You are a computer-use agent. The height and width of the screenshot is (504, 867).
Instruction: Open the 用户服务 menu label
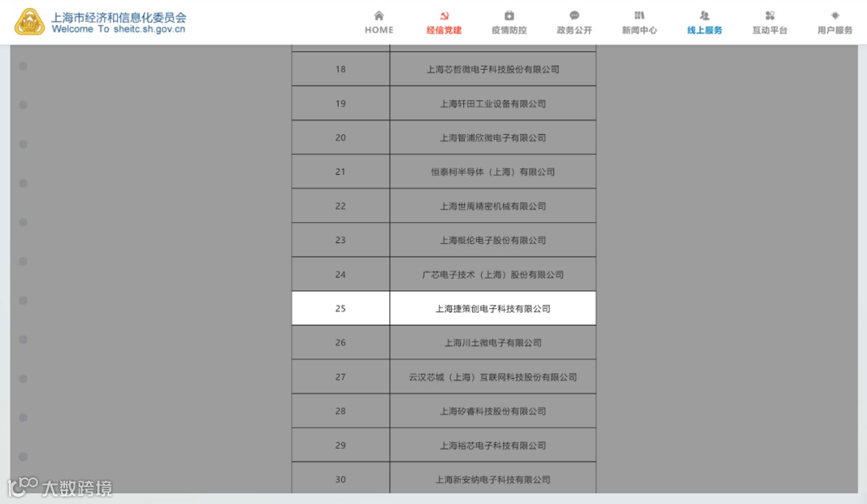coord(835,30)
